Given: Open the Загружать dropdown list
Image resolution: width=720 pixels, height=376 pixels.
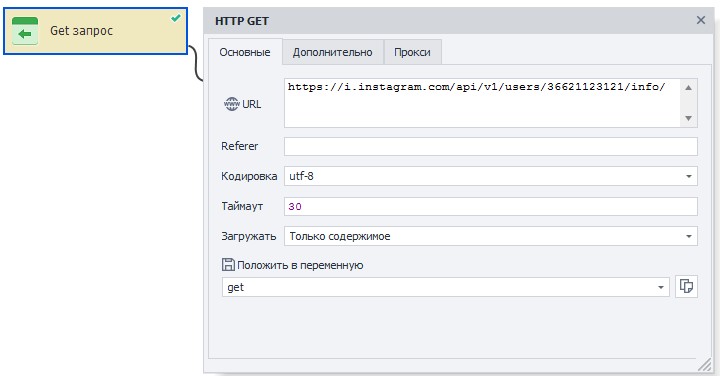Looking at the screenshot, I should click(x=689, y=236).
